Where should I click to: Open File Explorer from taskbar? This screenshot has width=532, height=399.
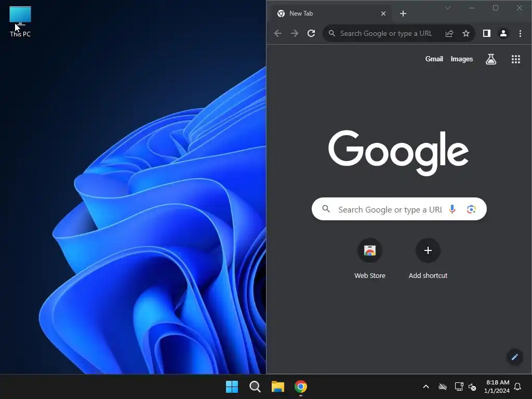coord(277,387)
